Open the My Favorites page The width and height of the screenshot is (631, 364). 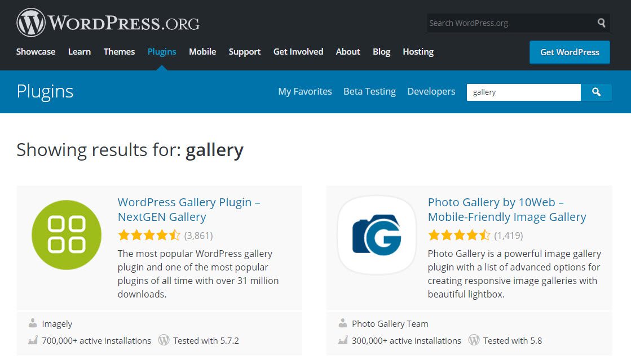[x=305, y=91]
